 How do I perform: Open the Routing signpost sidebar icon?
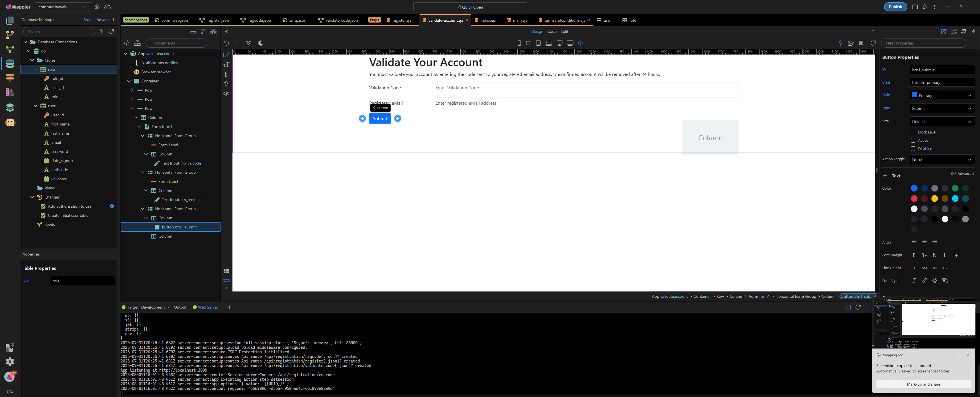pyautogui.click(x=10, y=78)
